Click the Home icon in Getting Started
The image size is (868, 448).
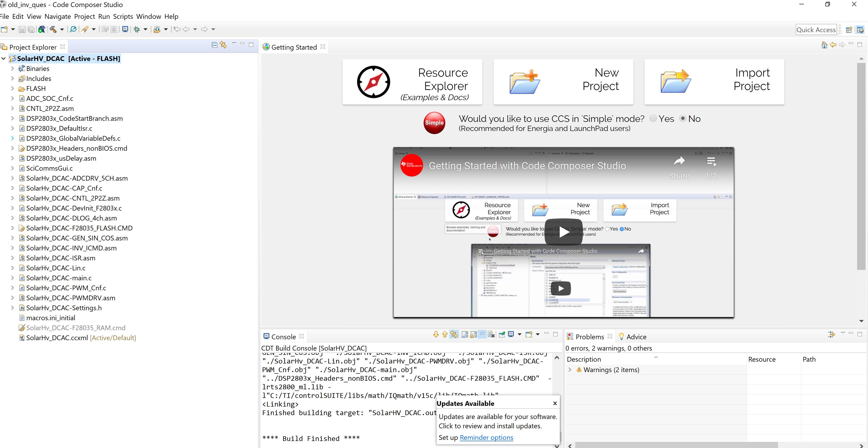(824, 45)
